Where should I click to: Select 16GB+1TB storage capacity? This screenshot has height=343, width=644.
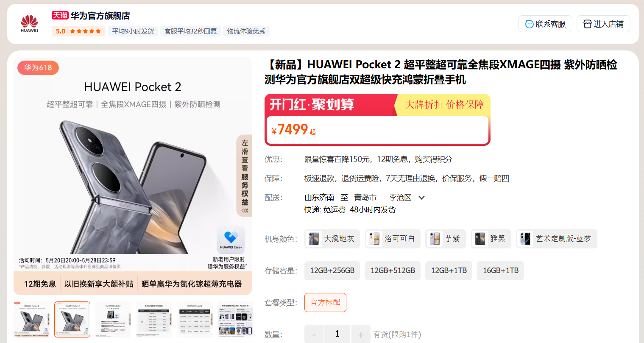pyautogui.click(x=501, y=270)
